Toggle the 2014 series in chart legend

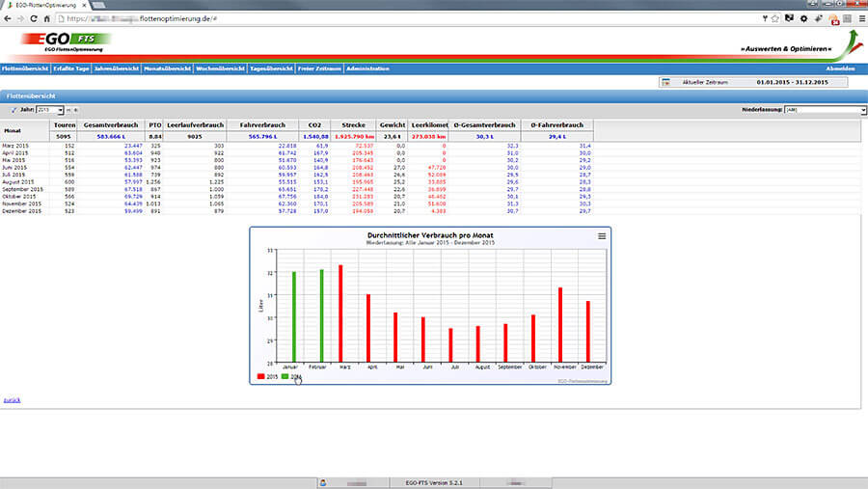pos(291,376)
